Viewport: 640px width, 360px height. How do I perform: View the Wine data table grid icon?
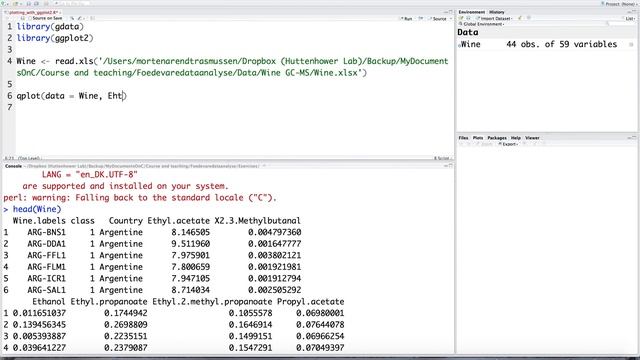coord(631,44)
